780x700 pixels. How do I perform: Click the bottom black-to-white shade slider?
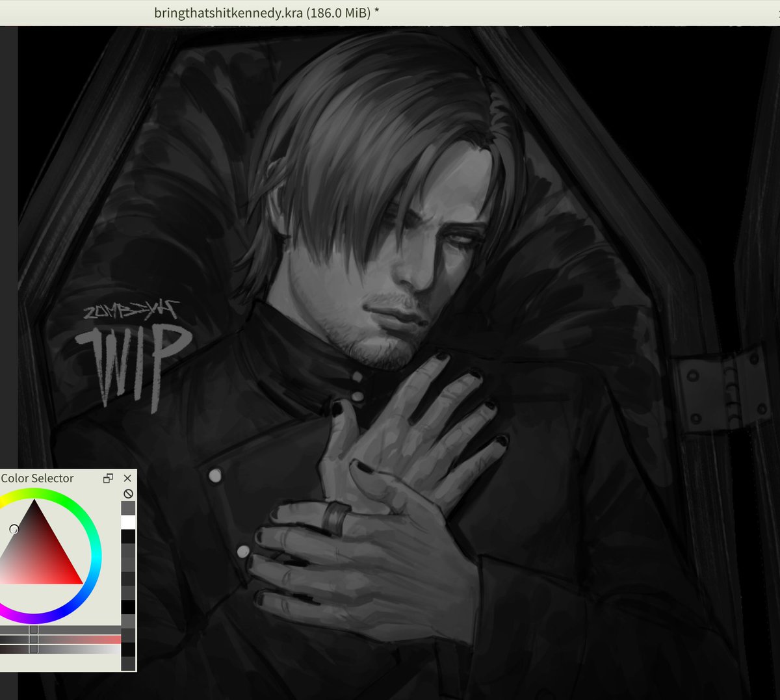60,649
